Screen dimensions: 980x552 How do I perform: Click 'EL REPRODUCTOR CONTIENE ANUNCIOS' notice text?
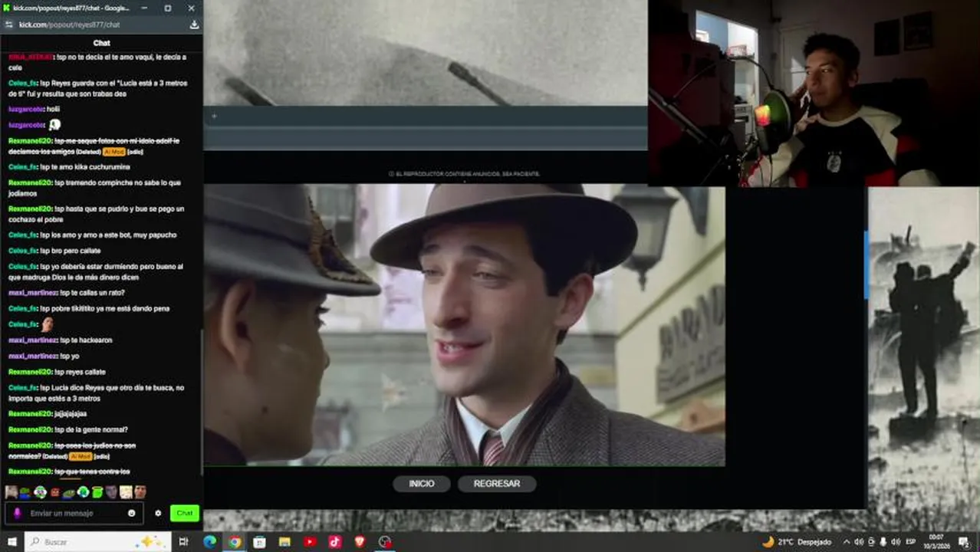pos(464,174)
